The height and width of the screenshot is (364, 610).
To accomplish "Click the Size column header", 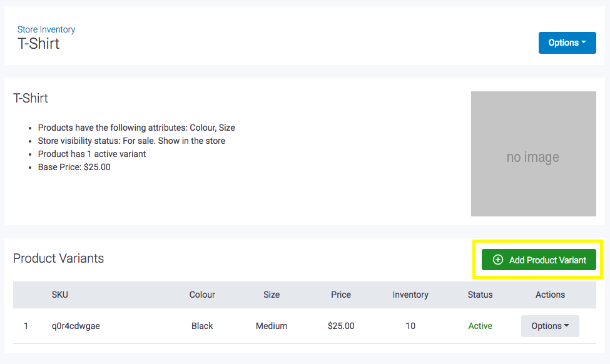I will (x=272, y=295).
